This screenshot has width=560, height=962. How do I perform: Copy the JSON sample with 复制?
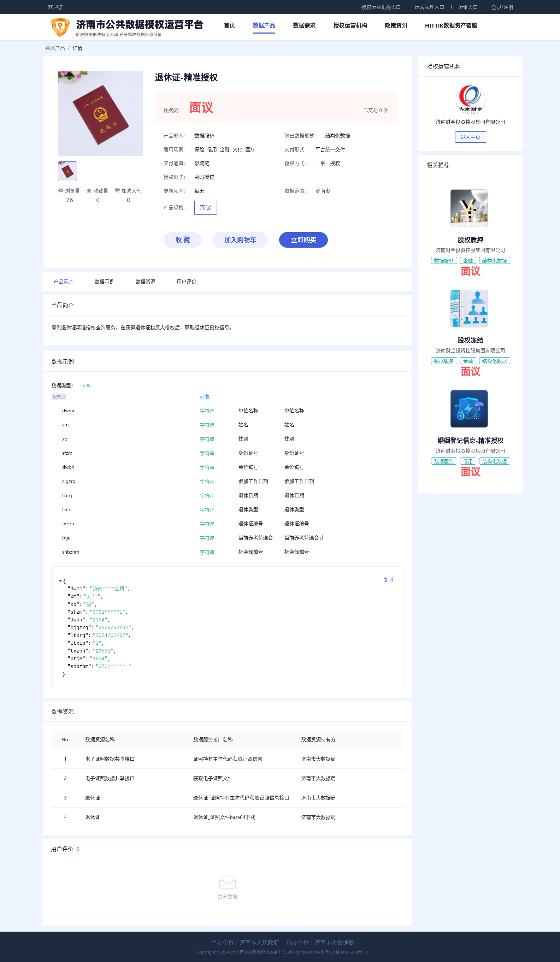click(388, 580)
